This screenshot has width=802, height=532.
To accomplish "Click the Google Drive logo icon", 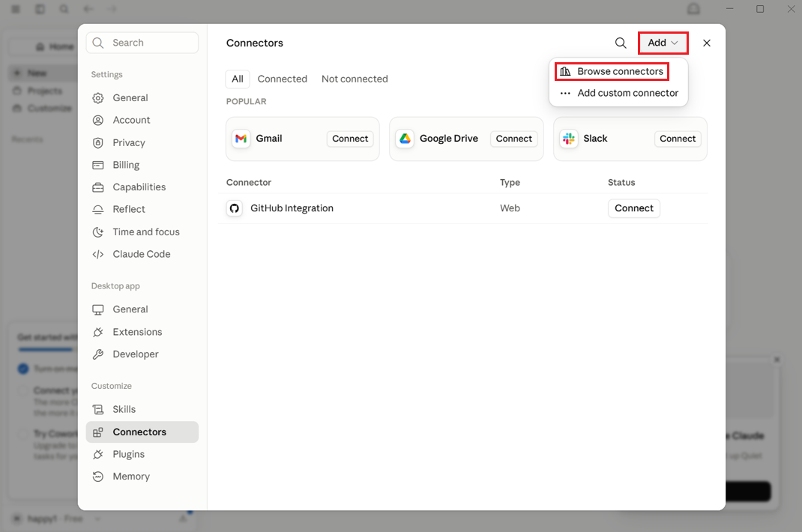I will point(405,139).
